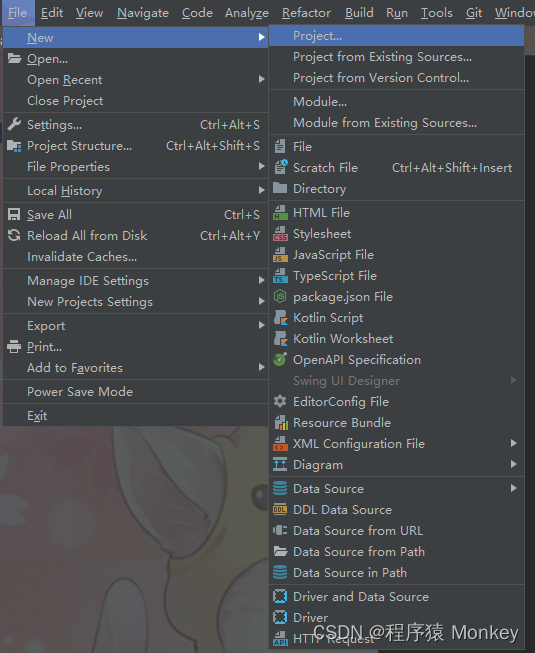Open the Code menu
The width and height of the screenshot is (535, 653).
pyautogui.click(x=197, y=13)
